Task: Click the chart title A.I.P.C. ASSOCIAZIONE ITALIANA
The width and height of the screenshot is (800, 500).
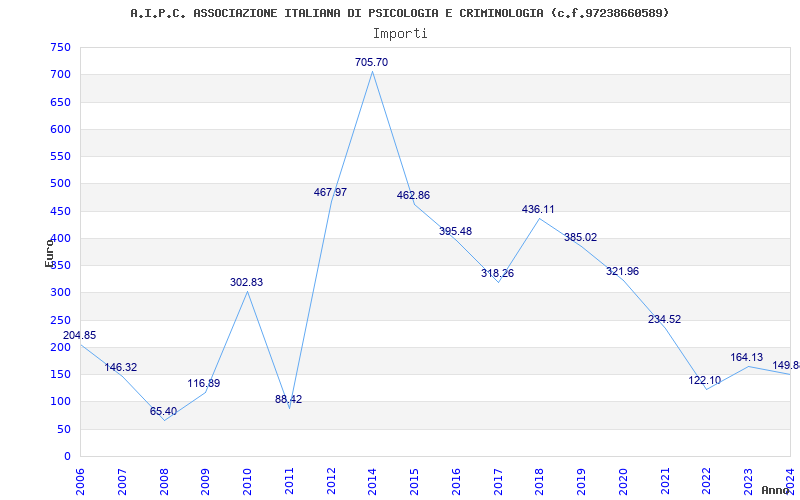Action: pyautogui.click(x=399, y=13)
